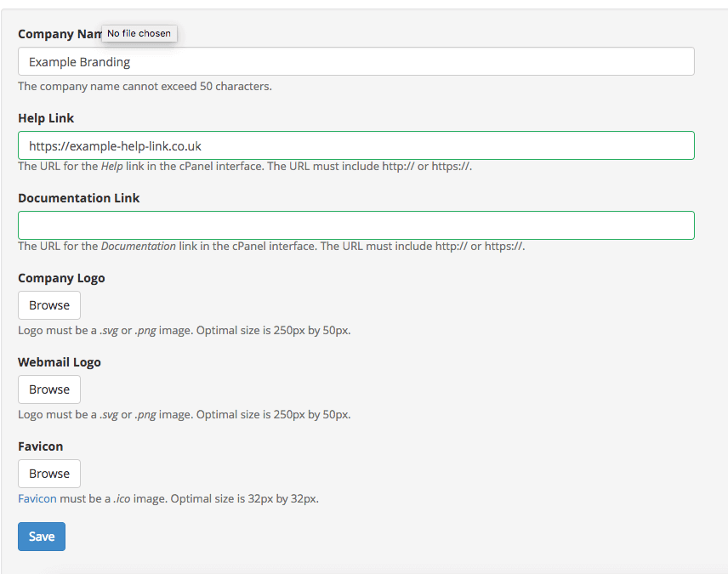Click the 'No file chosen' tooltip
728x574 pixels.
(139, 33)
